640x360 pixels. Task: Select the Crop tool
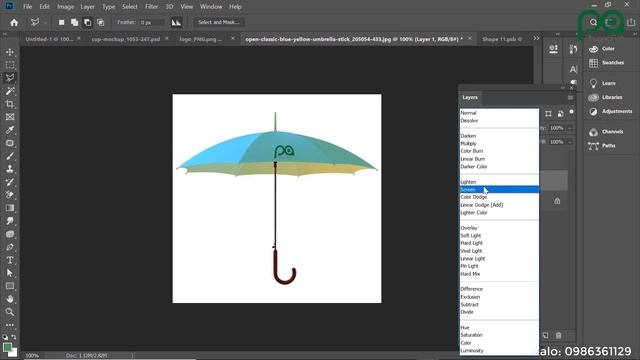(10, 104)
